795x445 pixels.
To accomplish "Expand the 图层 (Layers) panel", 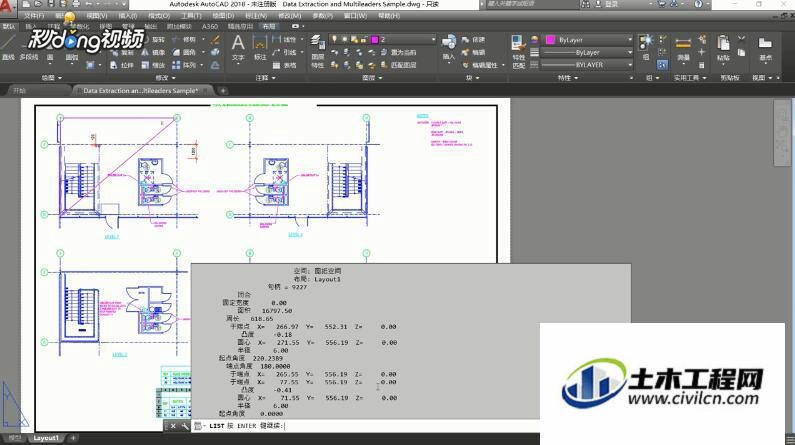I will point(372,78).
